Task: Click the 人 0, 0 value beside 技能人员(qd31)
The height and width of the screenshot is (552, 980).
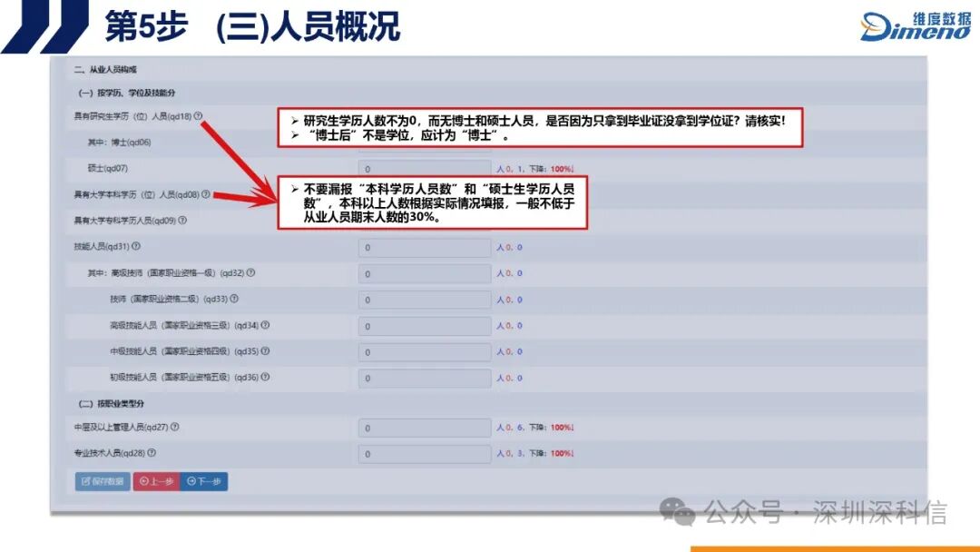Action: 509,248
